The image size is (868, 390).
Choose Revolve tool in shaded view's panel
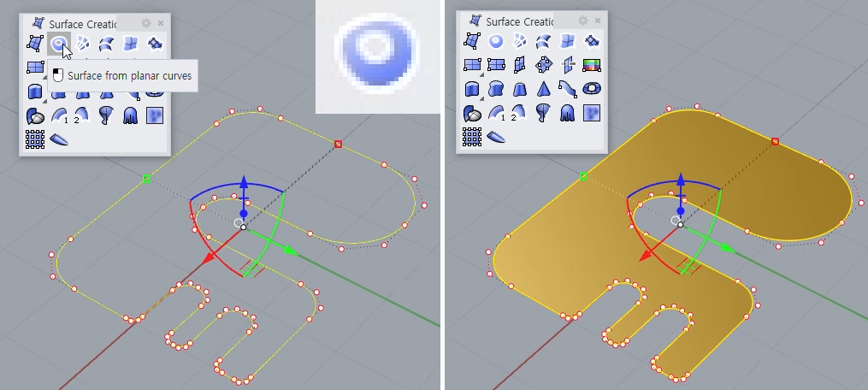[543, 113]
